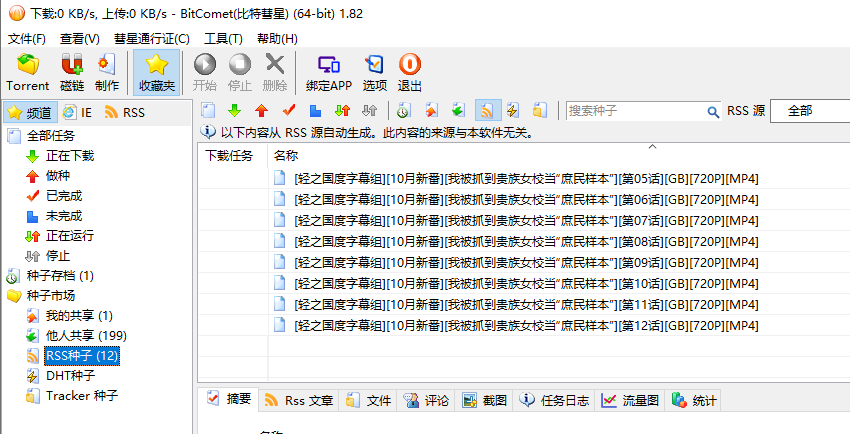Toggle the 种子存档 clock filter icon
The height and width of the screenshot is (434, 850).
[x=404, y=110]
